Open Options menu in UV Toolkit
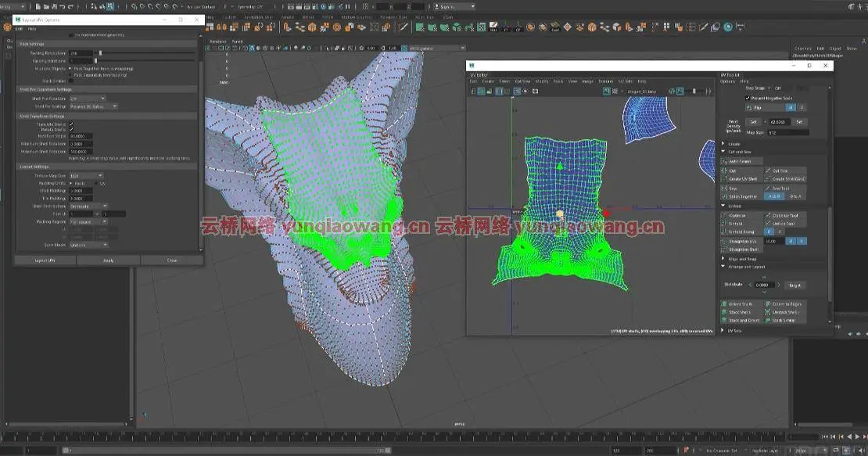This screenshot has width=868, height=456. point(727,81)
